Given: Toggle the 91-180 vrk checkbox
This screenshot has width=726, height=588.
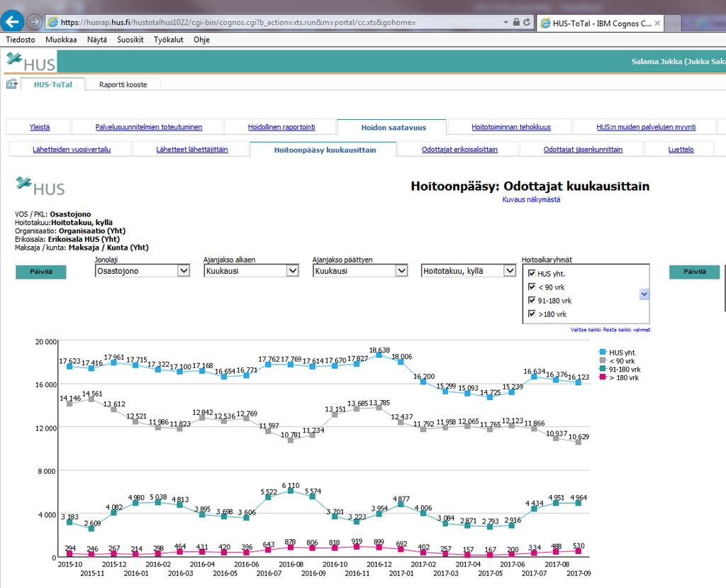Looking at the screenshot, I should (532, 300).
